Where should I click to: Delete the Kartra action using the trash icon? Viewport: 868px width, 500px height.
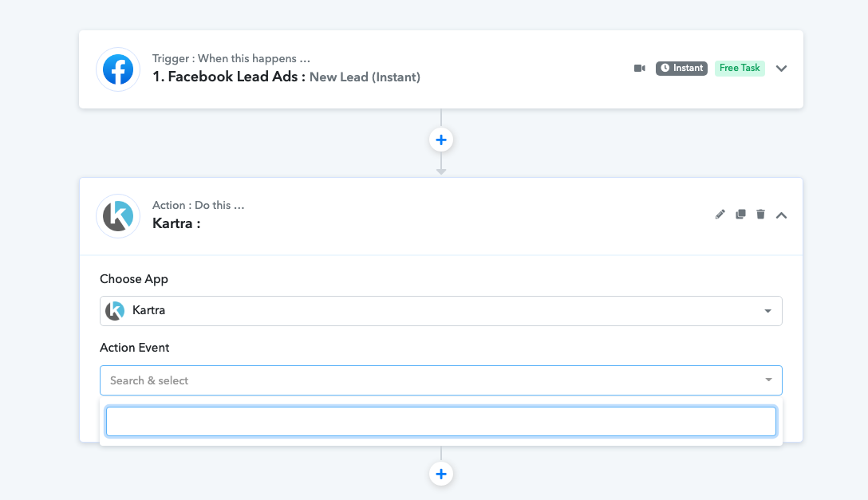[760, 215]
